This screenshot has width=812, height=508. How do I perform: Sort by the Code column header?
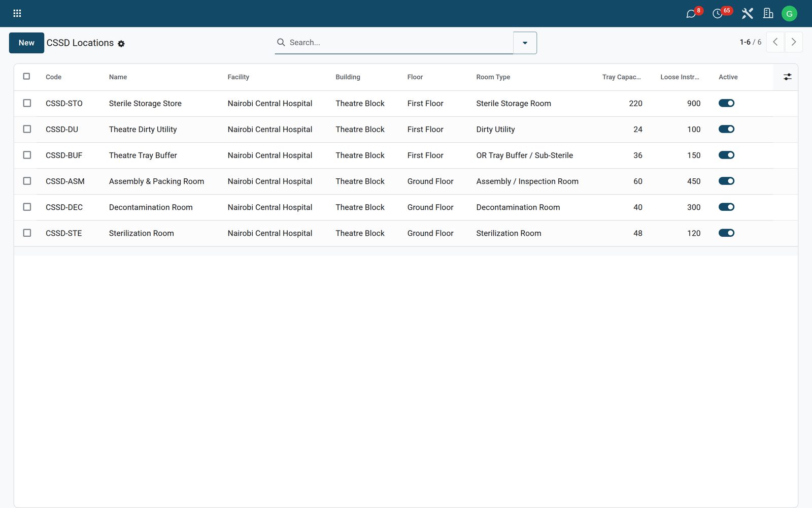click(53, 77)
